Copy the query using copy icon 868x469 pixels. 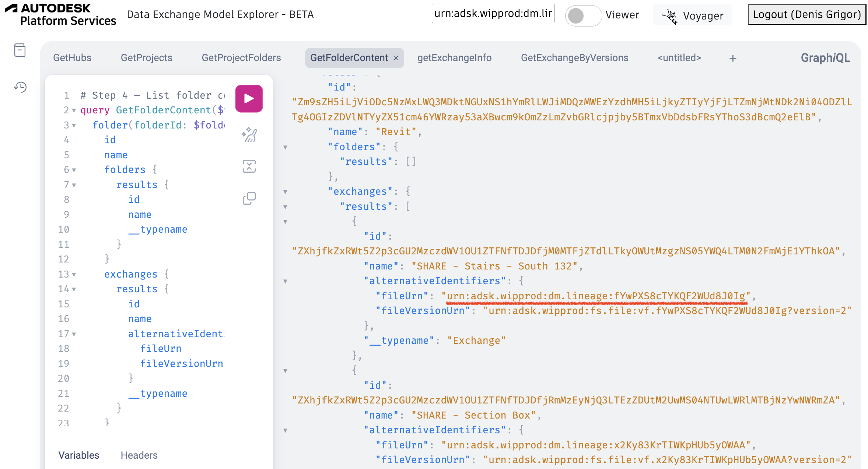pos(249,198)
